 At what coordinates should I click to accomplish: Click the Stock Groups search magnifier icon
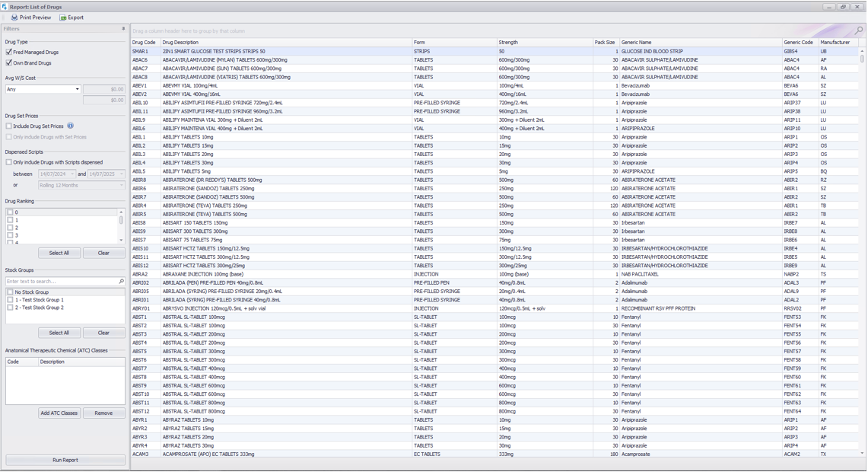click(121, 282)
